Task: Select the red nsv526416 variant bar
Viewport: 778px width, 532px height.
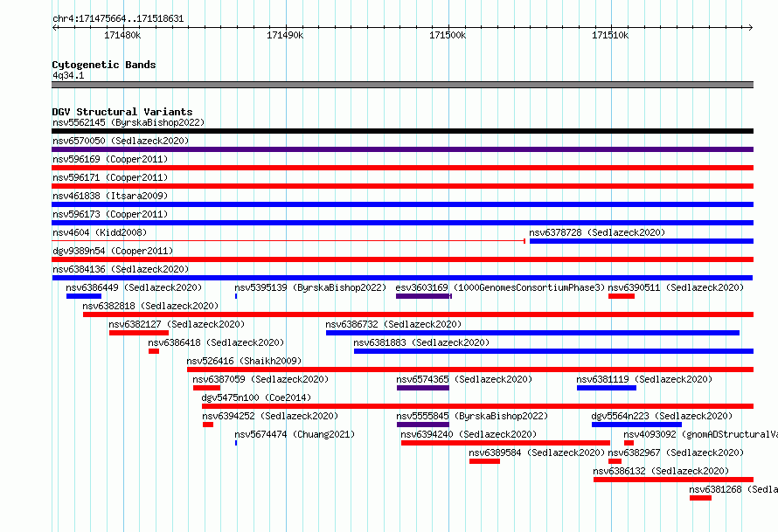Action: coord(470,370)
